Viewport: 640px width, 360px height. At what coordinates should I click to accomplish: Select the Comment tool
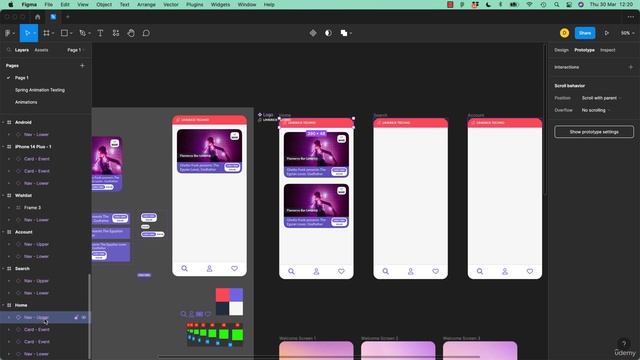pos(146,33)
